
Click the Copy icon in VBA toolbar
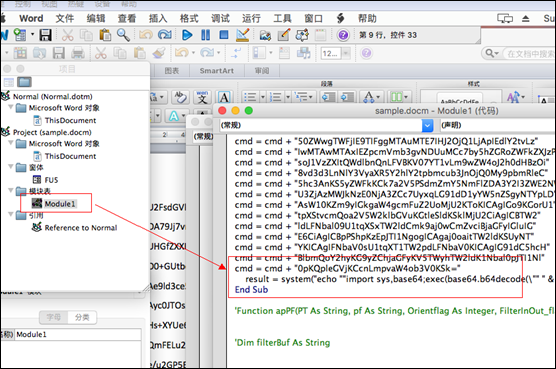pyautogui.click(x=86, y=35)
